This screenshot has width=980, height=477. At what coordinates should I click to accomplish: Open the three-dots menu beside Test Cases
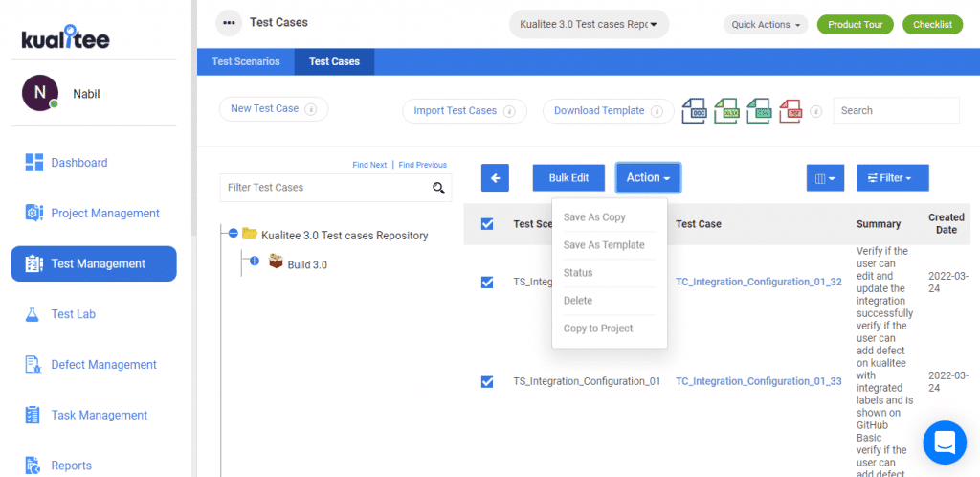[229, 23]
